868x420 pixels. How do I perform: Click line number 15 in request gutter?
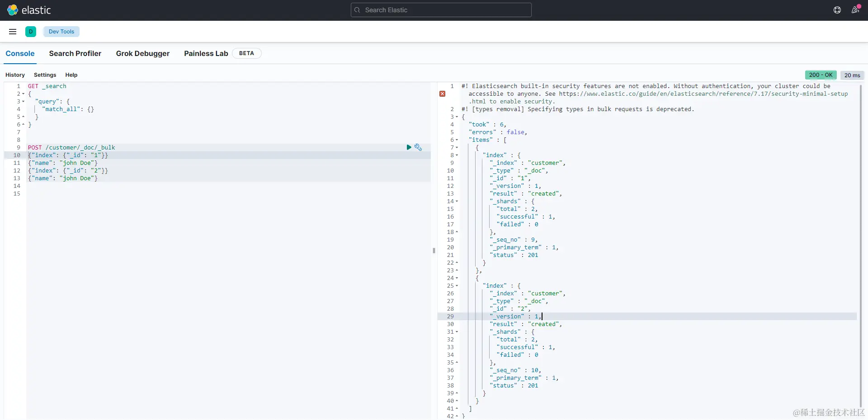(17, 194)
